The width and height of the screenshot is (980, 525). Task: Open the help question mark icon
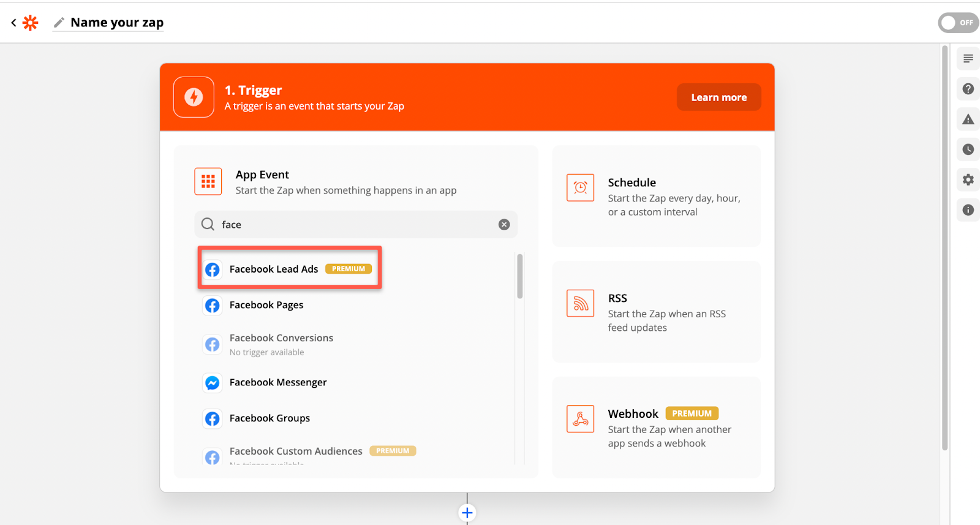[968, 89]
